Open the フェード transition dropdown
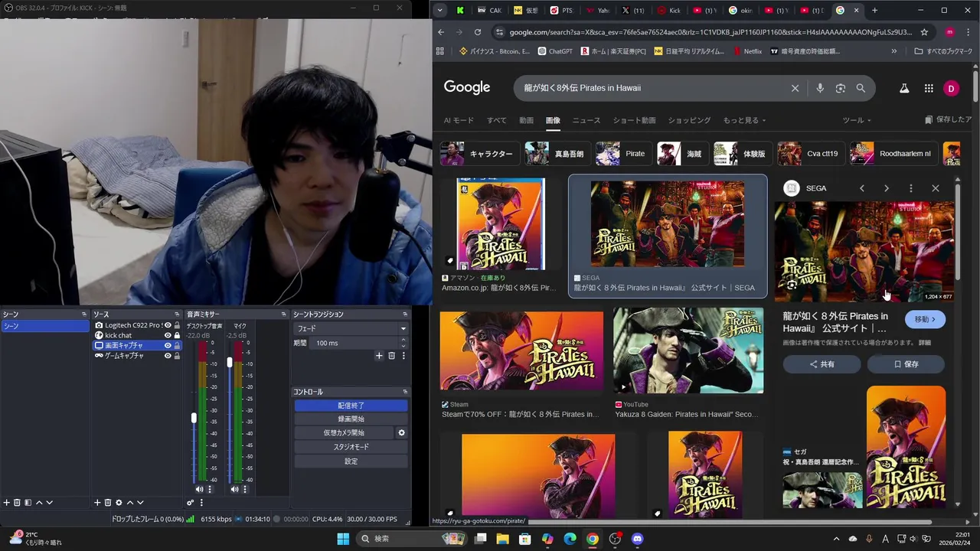980x551 pixels. (x=351, y=328)
